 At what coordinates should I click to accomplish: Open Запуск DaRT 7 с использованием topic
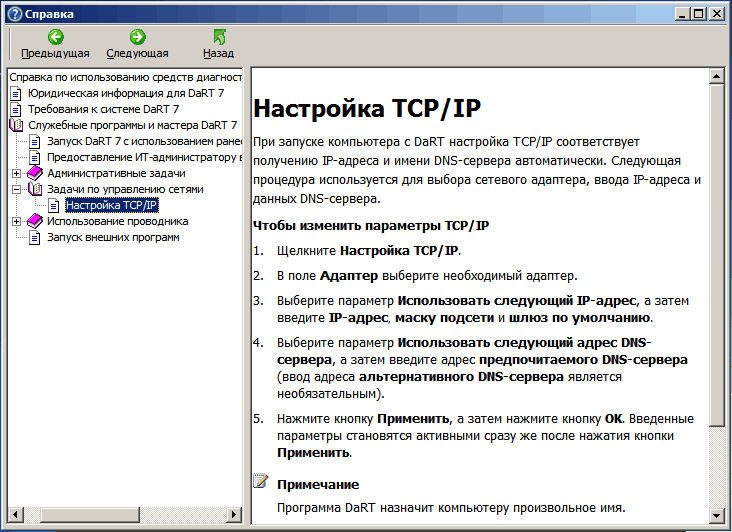coord(144,141)
